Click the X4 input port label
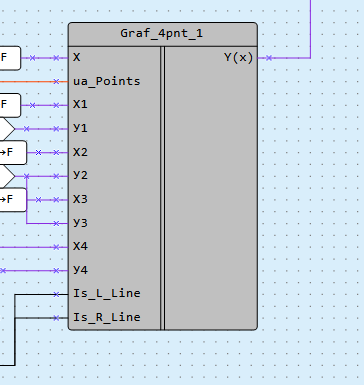 pyautogui.click(x=80, y=247)
